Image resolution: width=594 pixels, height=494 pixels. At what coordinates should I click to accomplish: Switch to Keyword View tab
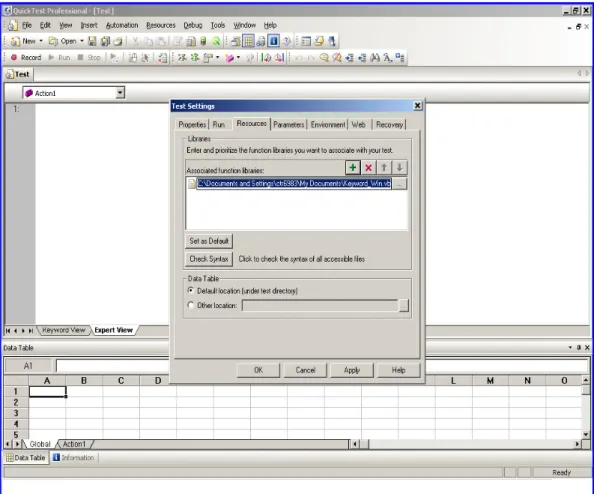[x=64, y=330]
